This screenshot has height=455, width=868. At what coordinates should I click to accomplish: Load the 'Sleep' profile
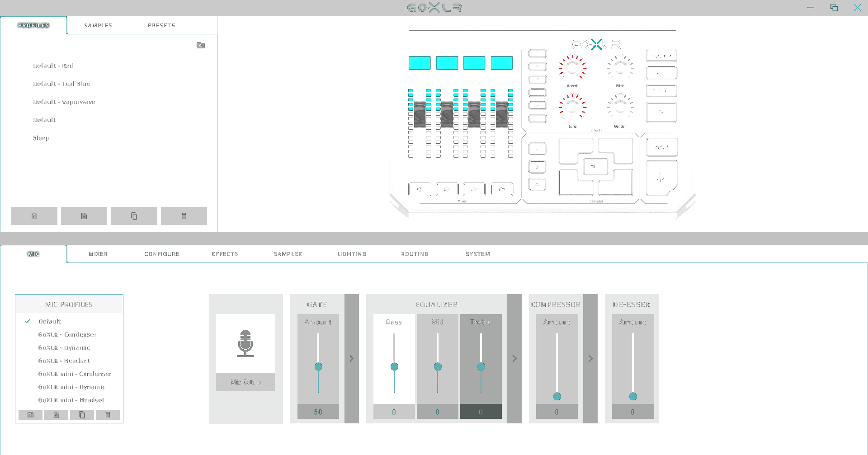[41, 138]
